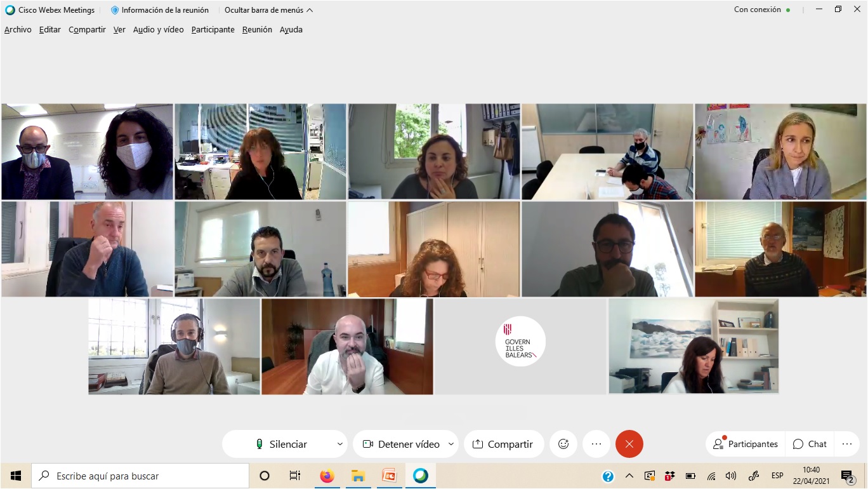Open the Audio y vídeo menu

(159, 29)
